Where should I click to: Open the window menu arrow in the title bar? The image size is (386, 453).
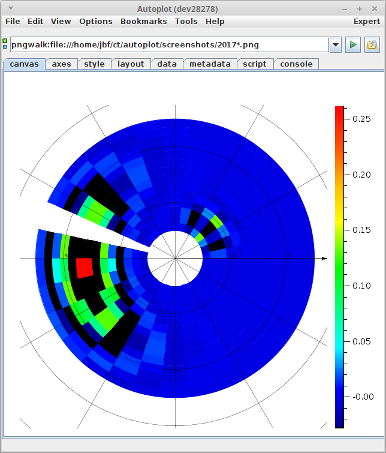[10, 8]
